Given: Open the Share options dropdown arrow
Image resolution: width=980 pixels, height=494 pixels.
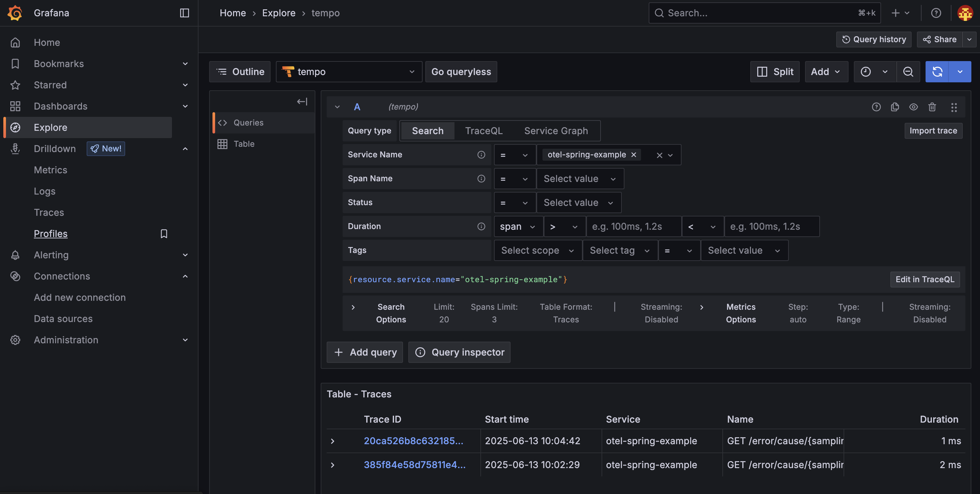Looking at the screenshot, I should click(969, 40).
